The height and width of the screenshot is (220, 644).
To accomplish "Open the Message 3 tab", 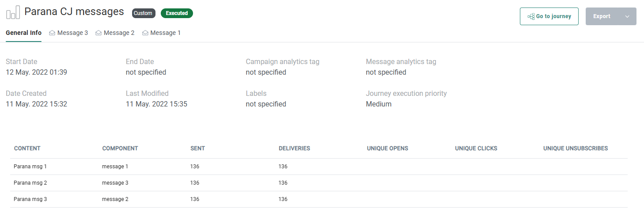I will [x=72, y=33].
